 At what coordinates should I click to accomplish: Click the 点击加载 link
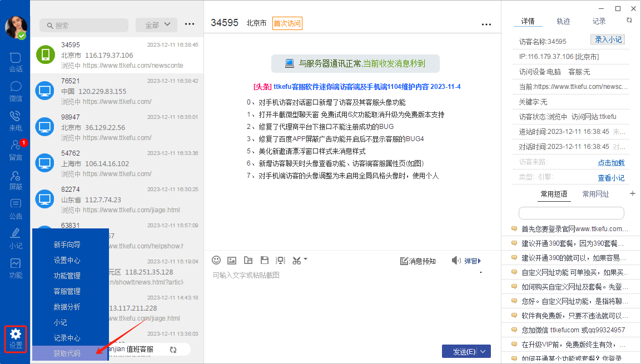[x=611, y=163]
